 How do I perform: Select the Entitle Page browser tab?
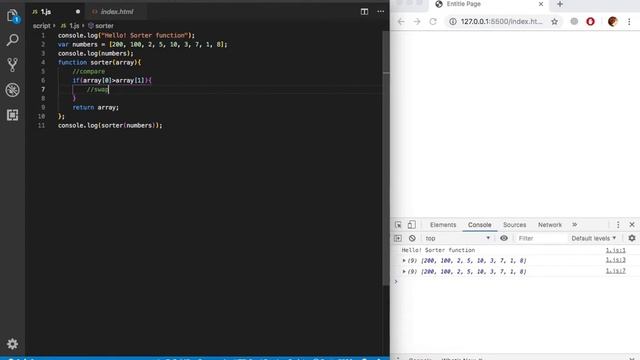pyautogui.click(x=489, y=4)
